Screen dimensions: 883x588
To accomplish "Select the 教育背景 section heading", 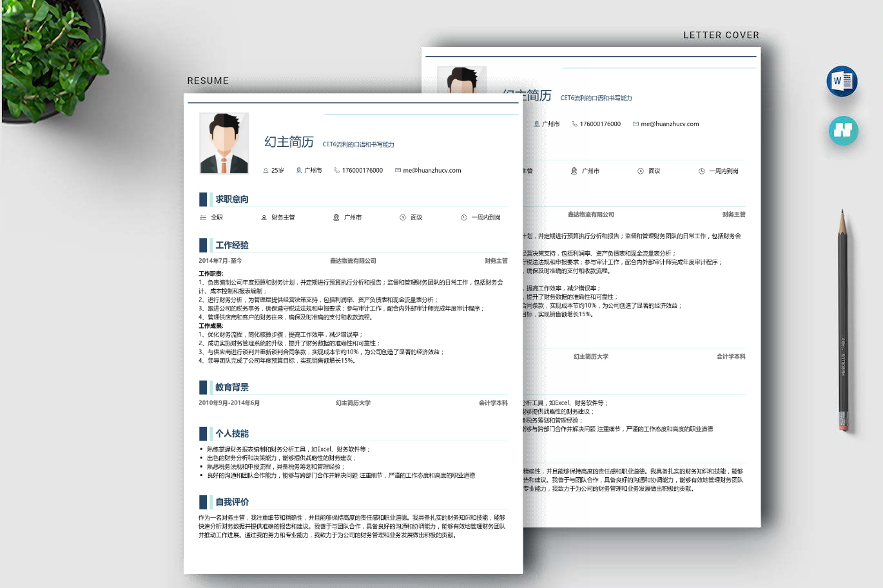I will (231, 387).
